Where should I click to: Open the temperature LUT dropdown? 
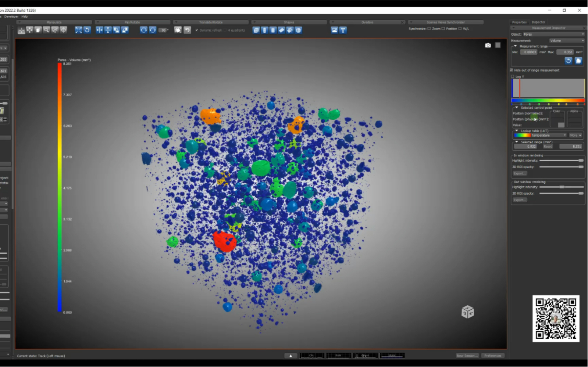pos(541,136)
